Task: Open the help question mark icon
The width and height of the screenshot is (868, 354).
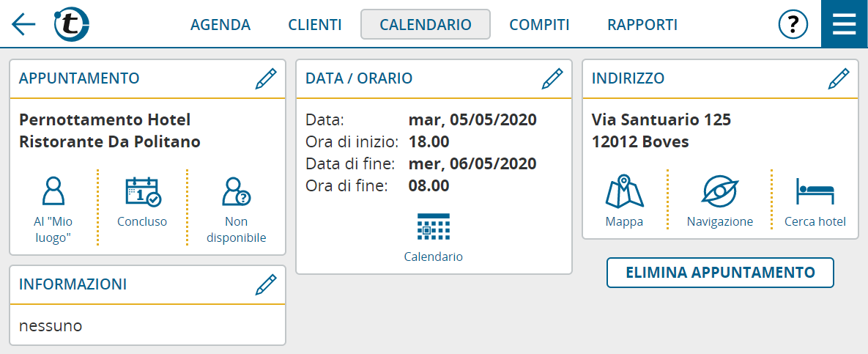Action: [x=793, y=24]
